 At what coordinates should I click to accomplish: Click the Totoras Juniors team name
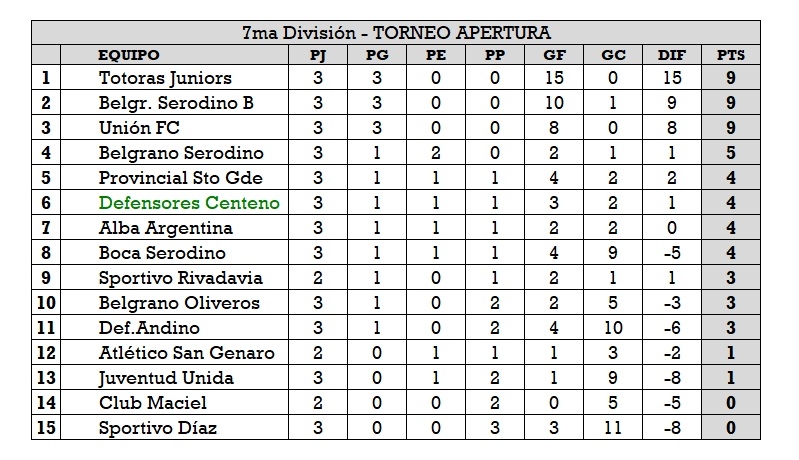tap(165, 77)
